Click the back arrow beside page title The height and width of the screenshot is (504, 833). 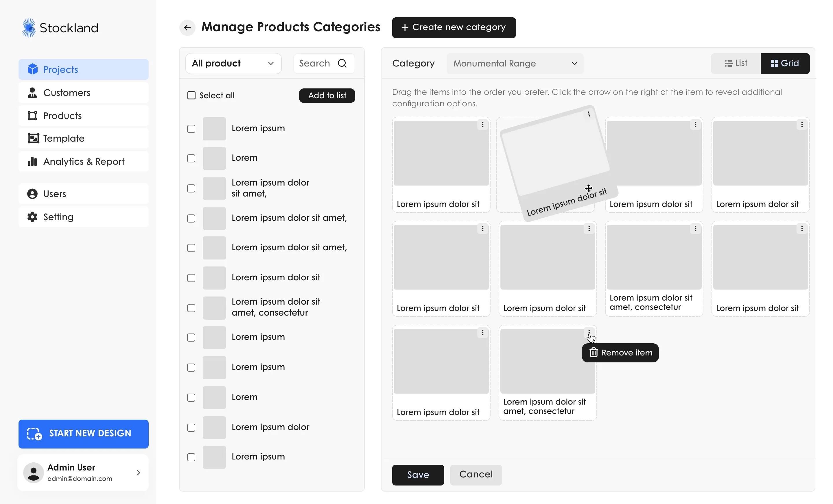point(187,28)
